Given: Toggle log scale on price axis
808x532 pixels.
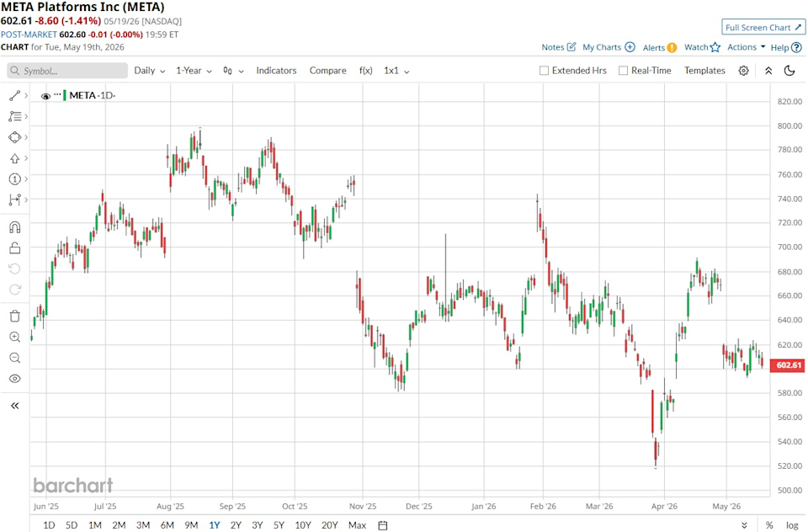Looking at the screenshot, I should (792, 525).
